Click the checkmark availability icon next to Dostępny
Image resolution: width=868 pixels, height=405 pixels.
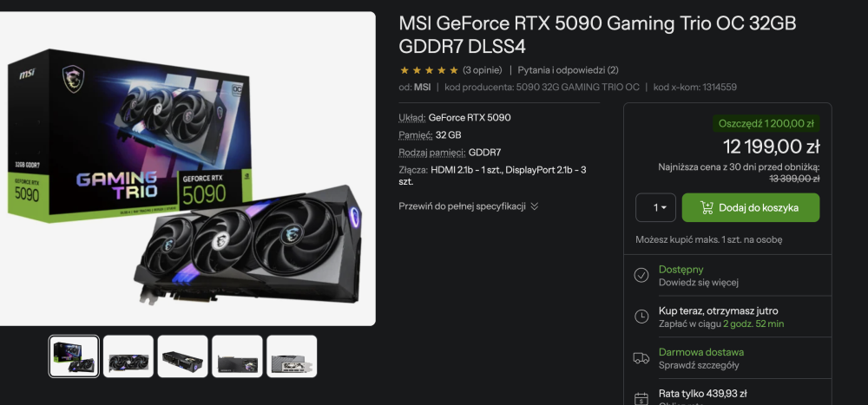pyautogui.click(x=641, y=275)
